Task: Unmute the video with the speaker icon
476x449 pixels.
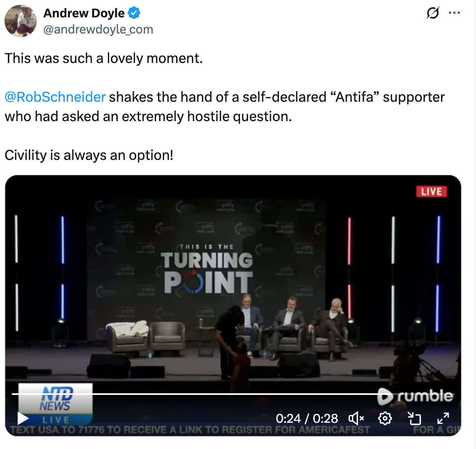Action: 356,419
